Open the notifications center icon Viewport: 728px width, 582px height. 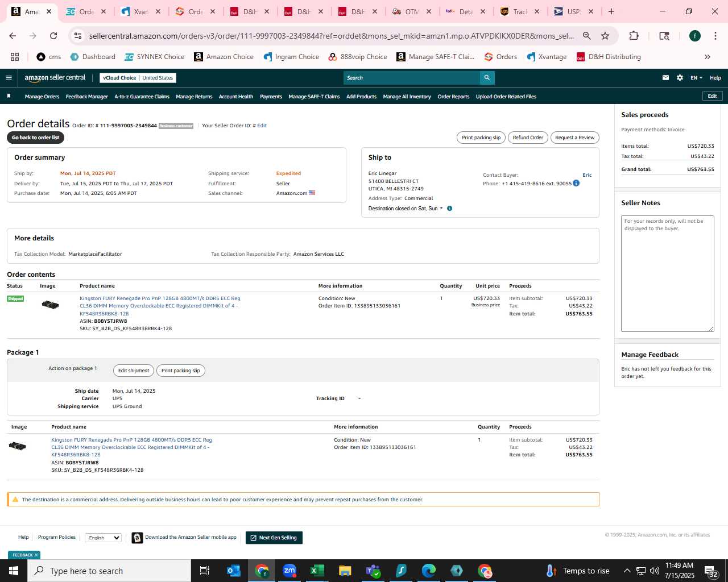(712, 571)
